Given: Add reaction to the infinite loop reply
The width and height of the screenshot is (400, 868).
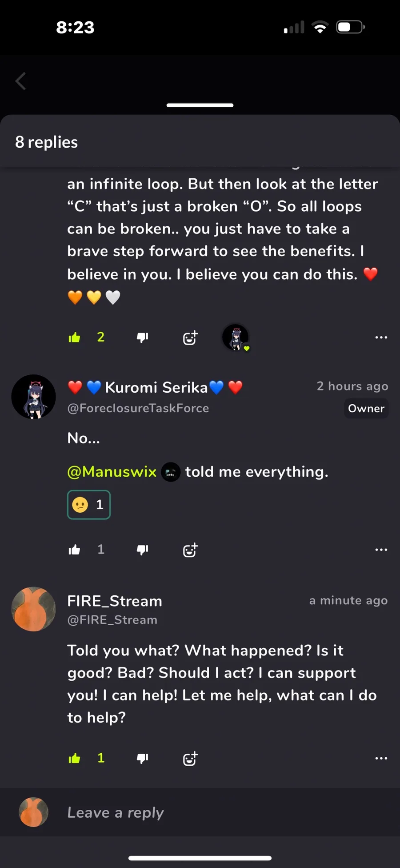Looking at the screenshot, I should point(190,338).
